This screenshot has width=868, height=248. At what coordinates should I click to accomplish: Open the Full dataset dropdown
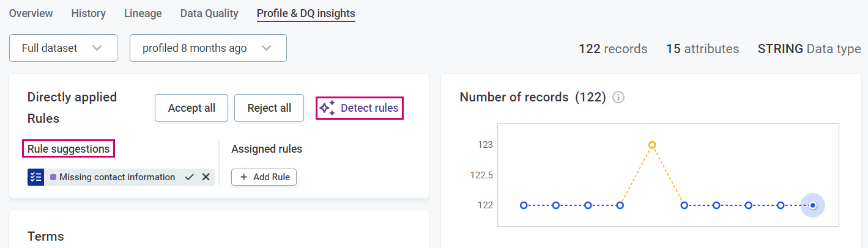(x=63, y=48)
